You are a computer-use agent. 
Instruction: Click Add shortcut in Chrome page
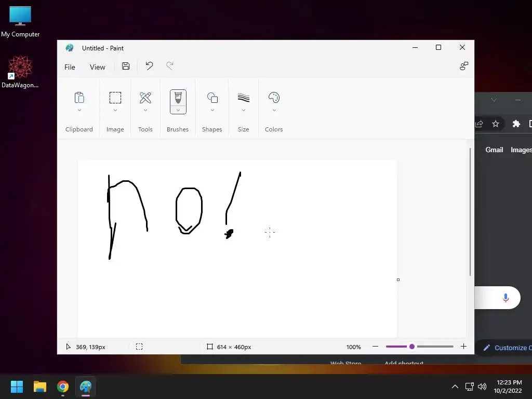pos(404,363)
